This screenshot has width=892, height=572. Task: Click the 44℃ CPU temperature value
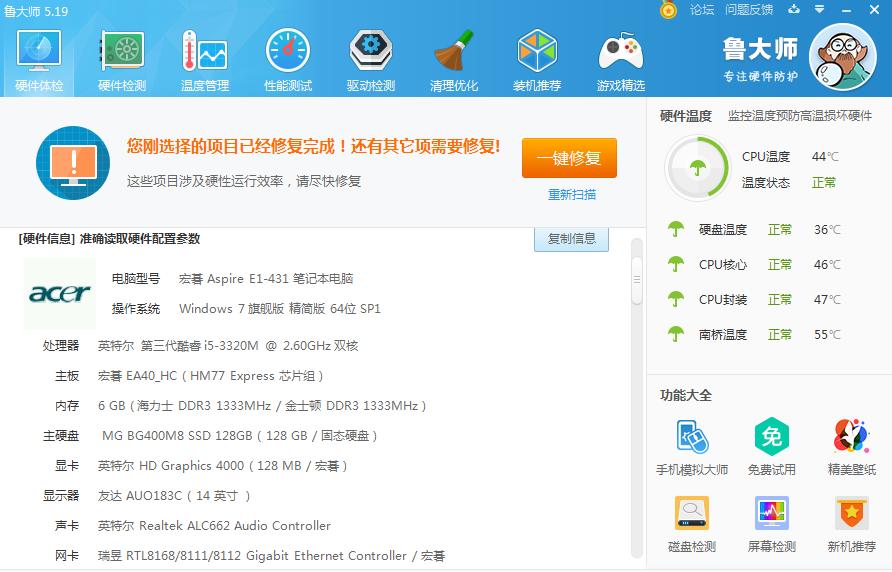[825, 157]
